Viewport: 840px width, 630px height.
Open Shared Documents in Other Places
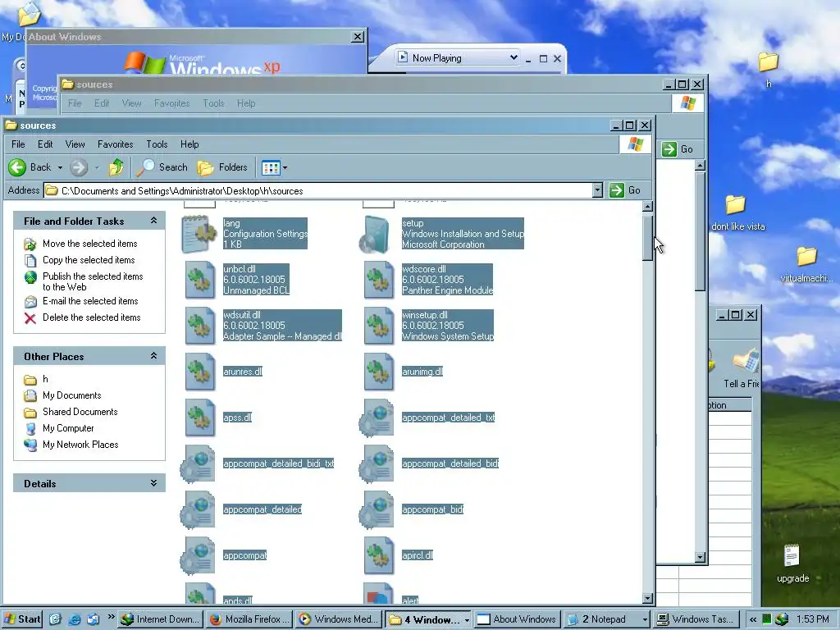click(80, 412)
